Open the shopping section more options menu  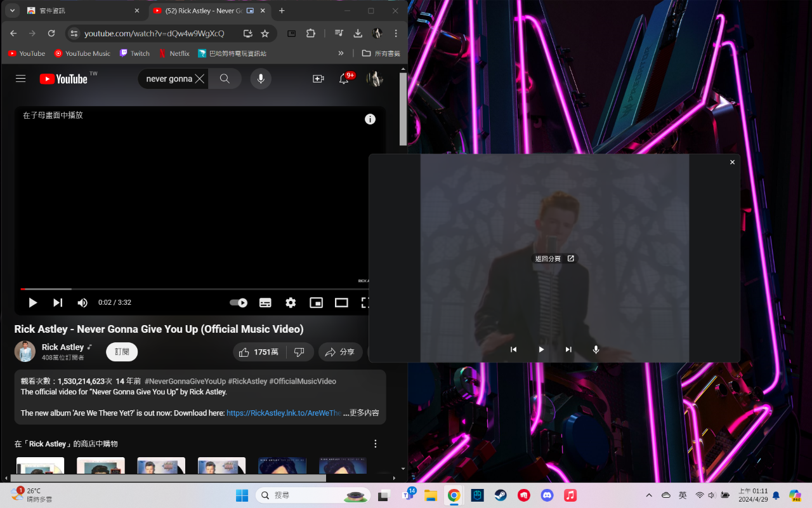click(x=376, y=444)
